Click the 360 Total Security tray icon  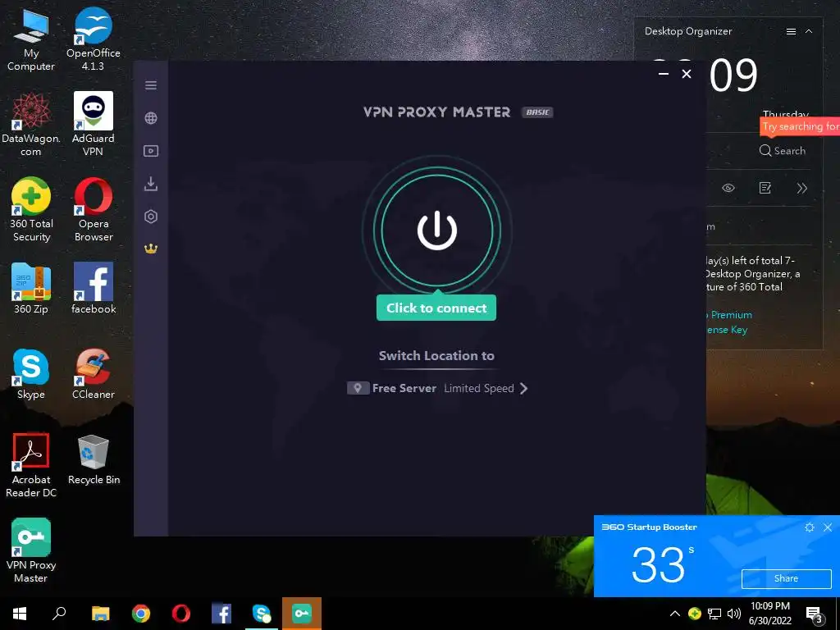695,614
